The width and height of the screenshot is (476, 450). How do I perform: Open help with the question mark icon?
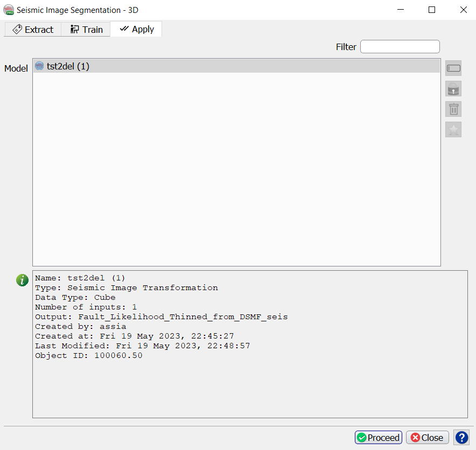point(461,437)
